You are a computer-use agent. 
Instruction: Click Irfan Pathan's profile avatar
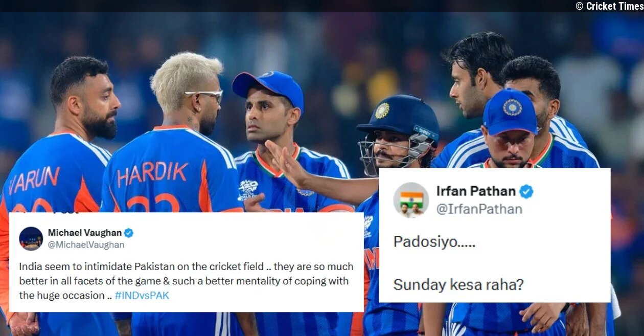click(x=411, y=200)
